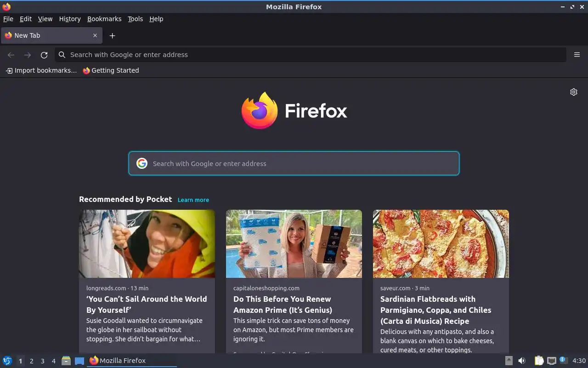
Task: Click the Forward arrow button
Action: tap(28, 55)
